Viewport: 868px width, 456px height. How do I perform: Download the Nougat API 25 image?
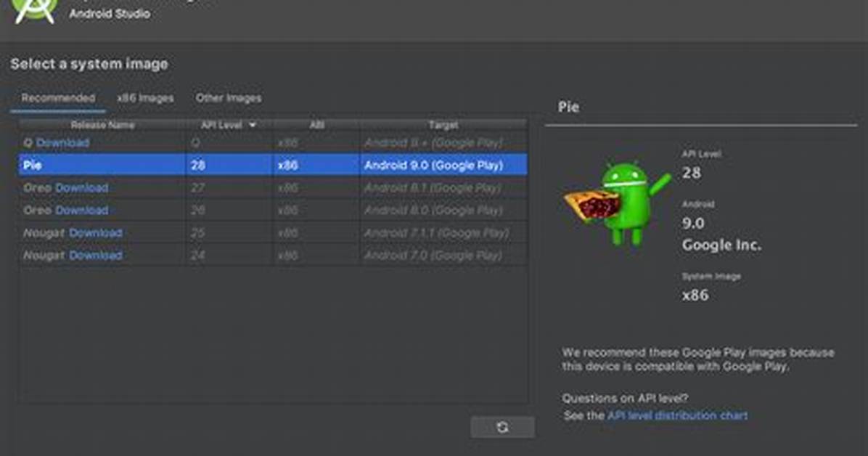tap(96, 232)
